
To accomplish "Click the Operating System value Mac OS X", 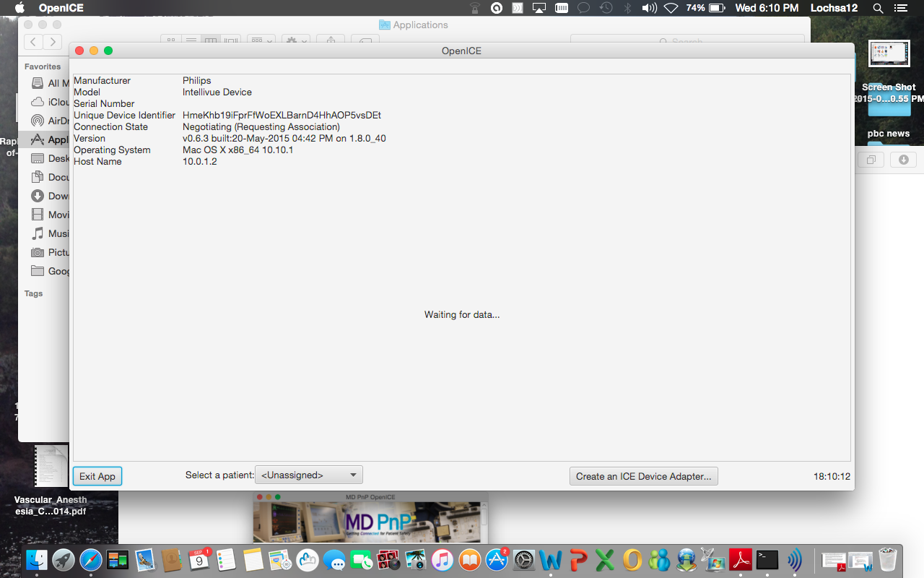I will click(237, 150).
